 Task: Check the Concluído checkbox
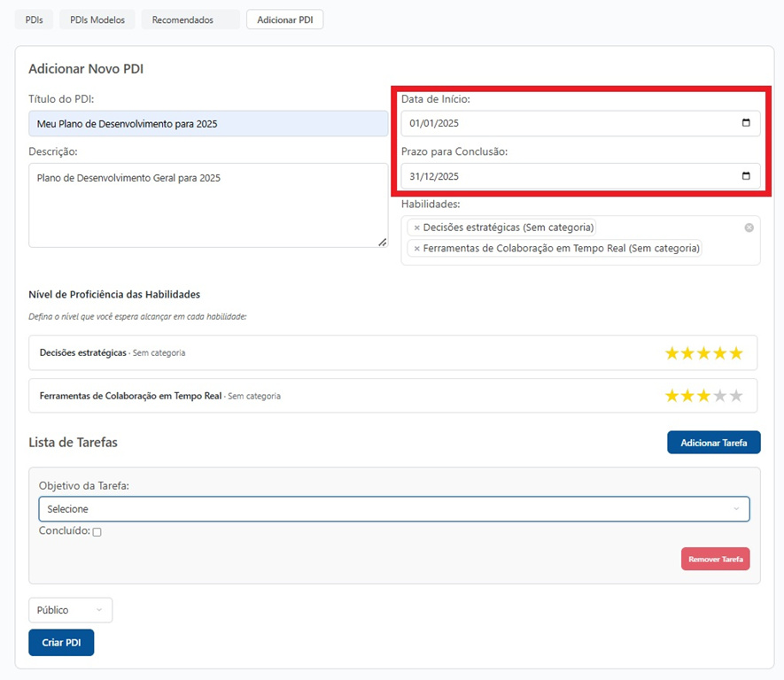[97, 532]
